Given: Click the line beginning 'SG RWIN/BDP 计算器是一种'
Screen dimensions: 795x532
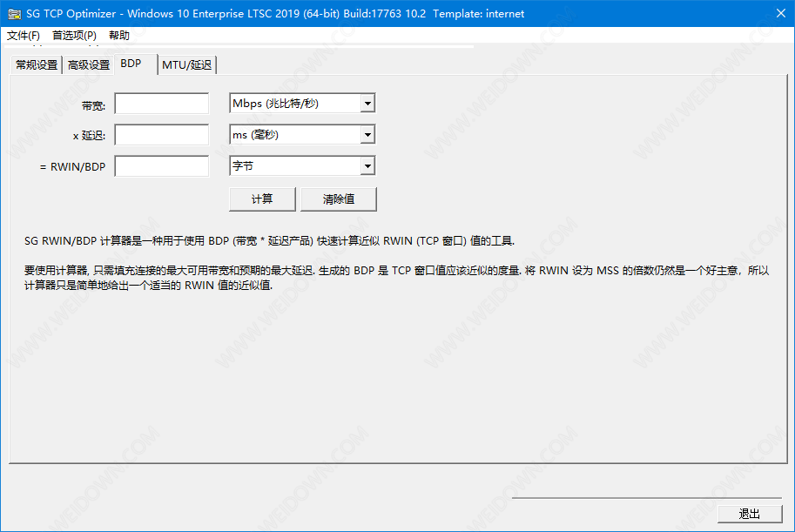Looking at the screenshot, I should click(269, 241).
